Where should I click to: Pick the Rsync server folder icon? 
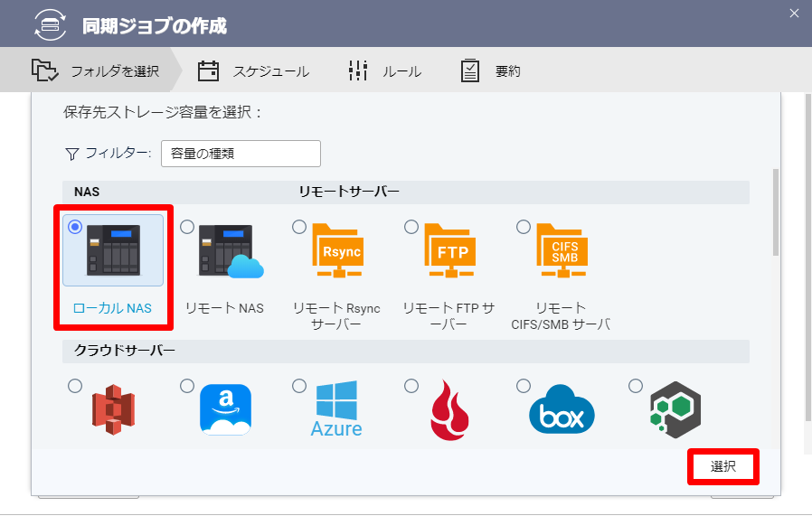point(337,250)
